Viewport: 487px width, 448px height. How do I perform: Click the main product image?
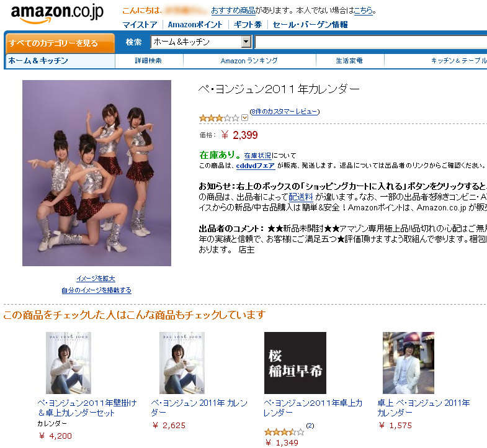pos(97,173)
